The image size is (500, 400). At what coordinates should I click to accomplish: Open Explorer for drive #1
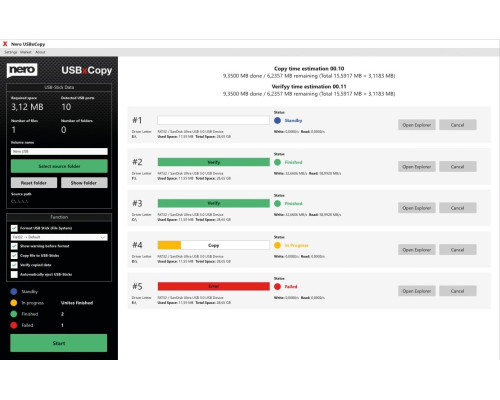(x=417, y=125)
